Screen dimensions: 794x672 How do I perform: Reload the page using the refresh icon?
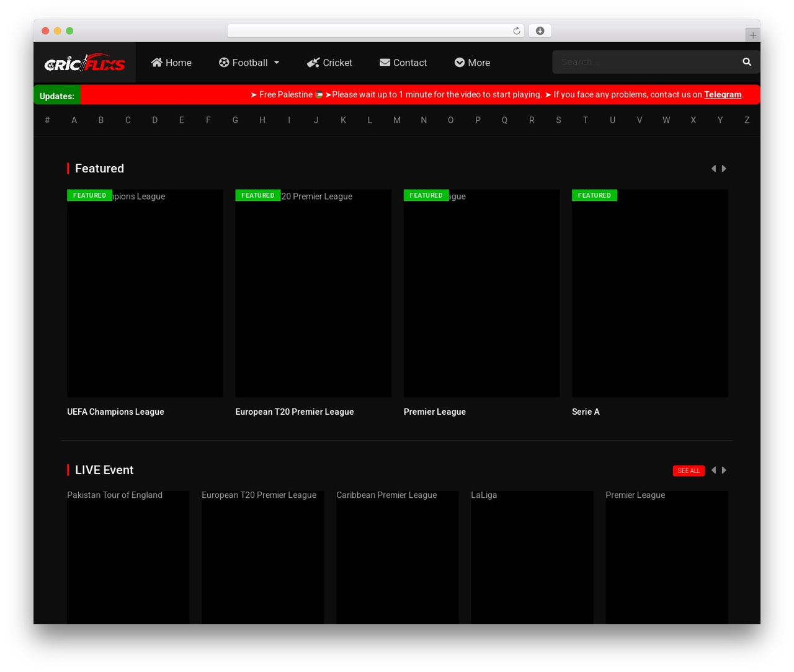[x=517, y=31]
